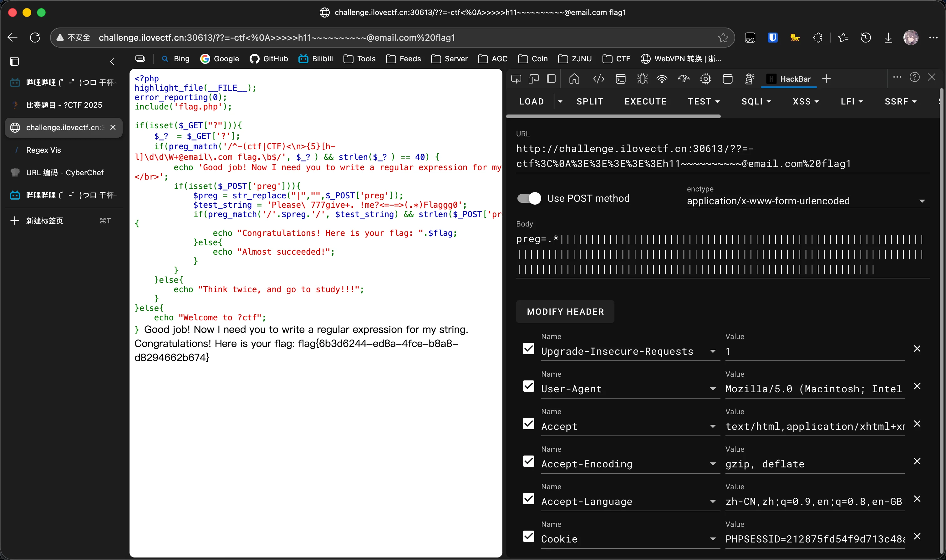Expand the User-Agent name dropdown arrow
This screenshot has height=560, width=946.
click(x=712, y=389)
